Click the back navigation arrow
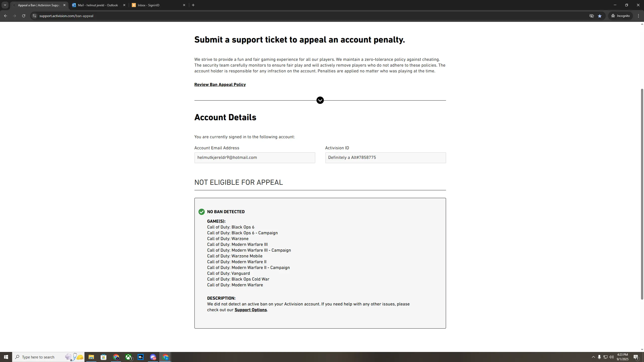 point(6,16)
